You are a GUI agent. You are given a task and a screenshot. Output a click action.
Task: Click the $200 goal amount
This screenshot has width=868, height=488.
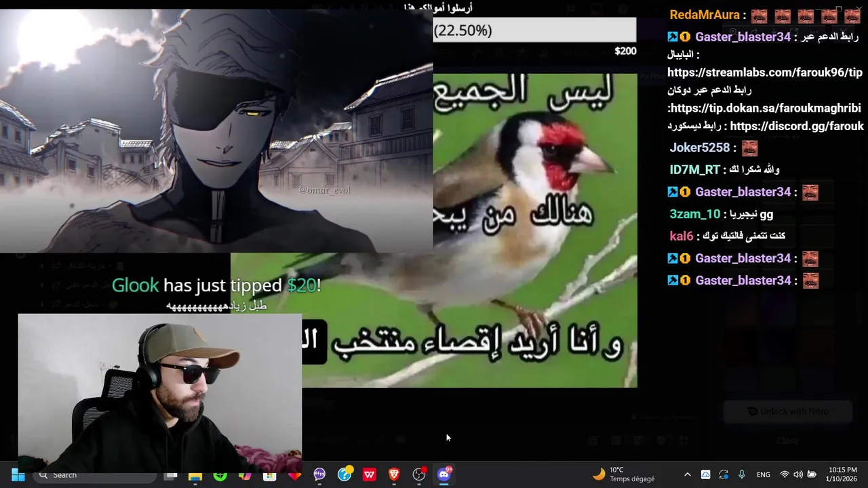click(x=625, y=51)
